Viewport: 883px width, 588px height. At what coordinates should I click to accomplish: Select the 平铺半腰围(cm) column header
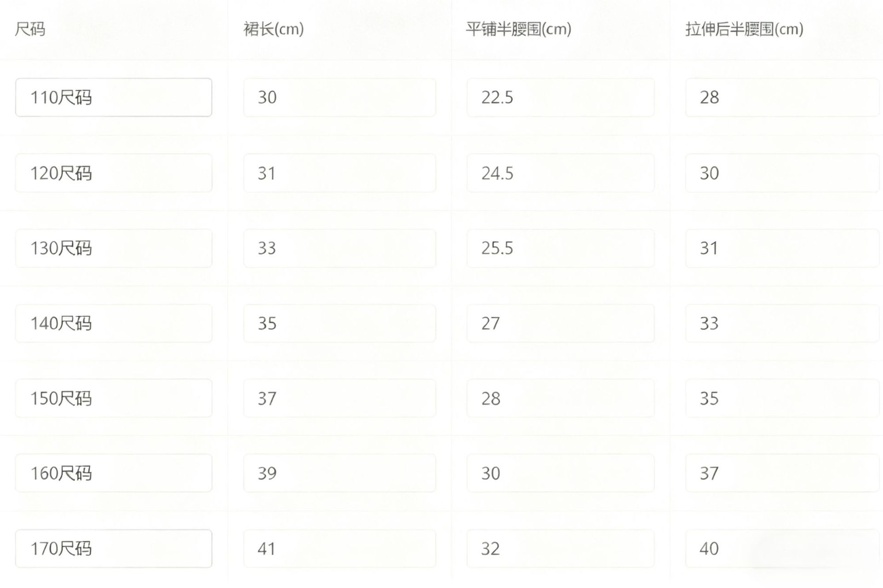click(518, 29)
